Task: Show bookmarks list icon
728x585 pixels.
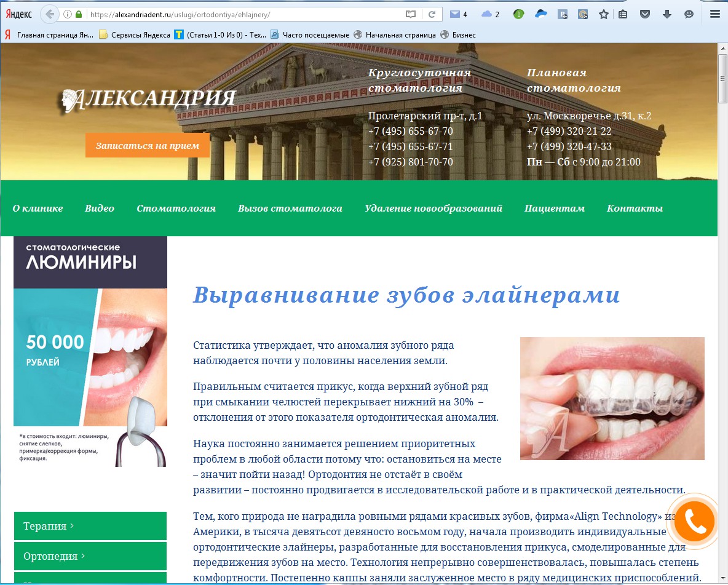Action: [x=623, y=14]
